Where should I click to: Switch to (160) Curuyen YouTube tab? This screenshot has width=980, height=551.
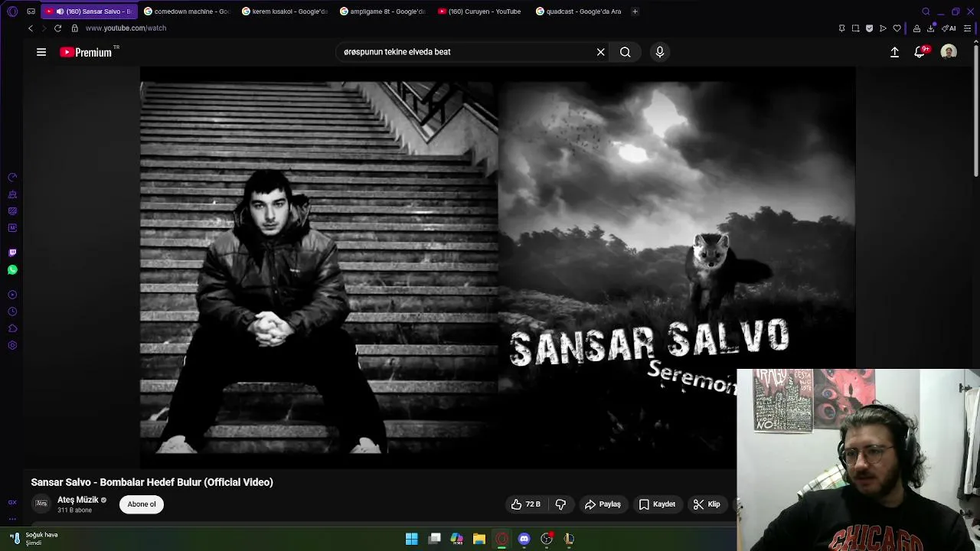pos(482,11)
